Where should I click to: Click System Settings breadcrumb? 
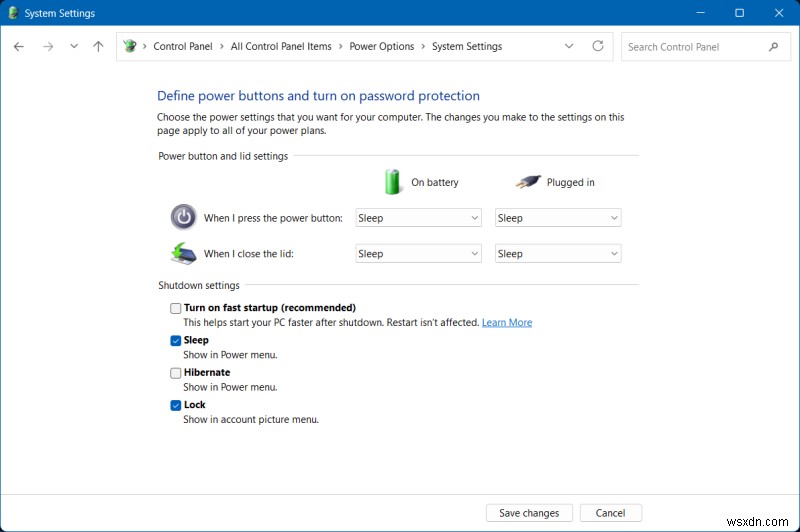tap(467, 46)
